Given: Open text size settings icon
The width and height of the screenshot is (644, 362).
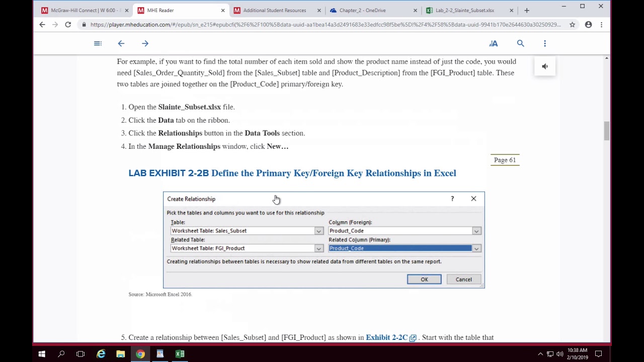Looking at the screenshot, I should (494, 43).
